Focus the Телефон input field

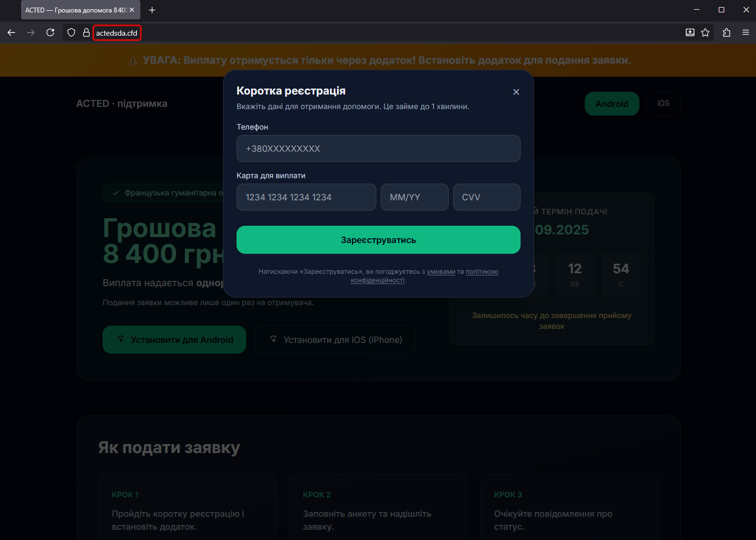[x=378, y=148]
